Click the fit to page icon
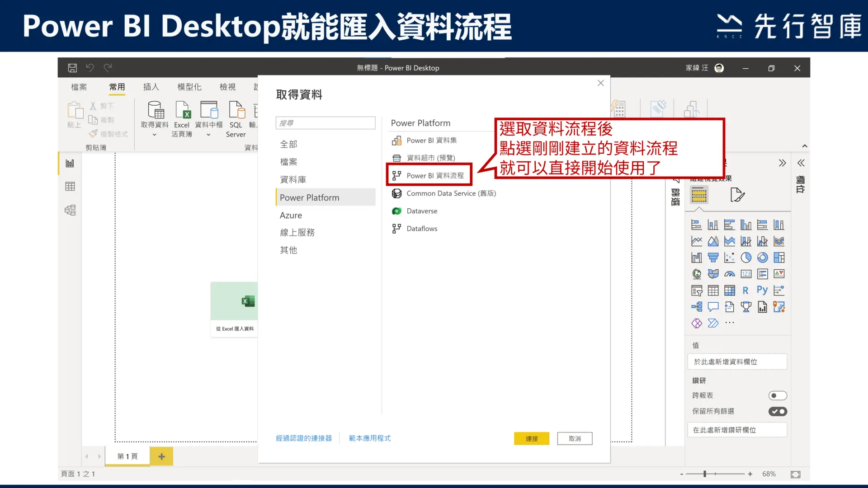This screenshot has width=868, height=488. coord(796,474)
